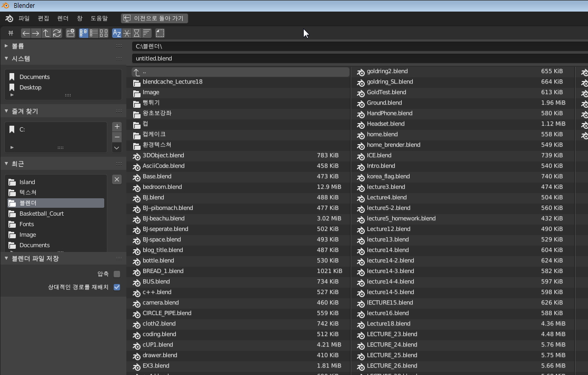Select CIRCLE_PIPE.blend in file list

click(241, 313)
